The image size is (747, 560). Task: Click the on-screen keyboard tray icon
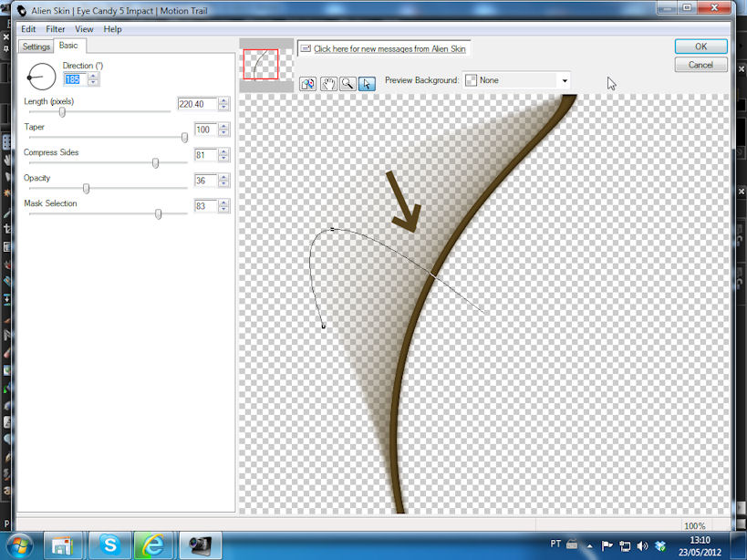pyautogui.click(x=572, y=544)
